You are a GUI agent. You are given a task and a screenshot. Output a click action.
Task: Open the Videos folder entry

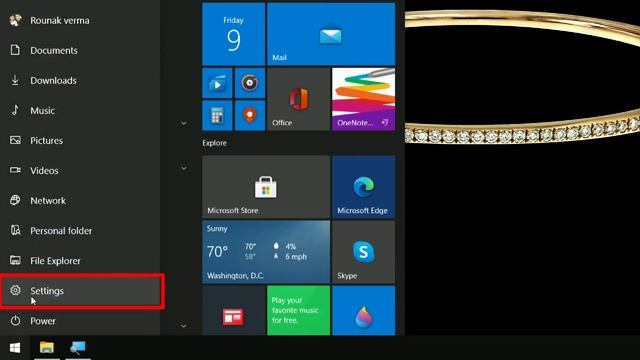80,171
